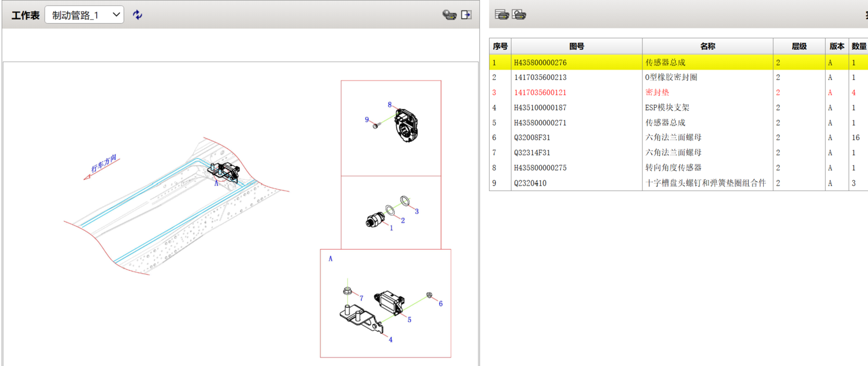
Task: Click the panel expand arrow icon
Action: click(x=466, y=15)
